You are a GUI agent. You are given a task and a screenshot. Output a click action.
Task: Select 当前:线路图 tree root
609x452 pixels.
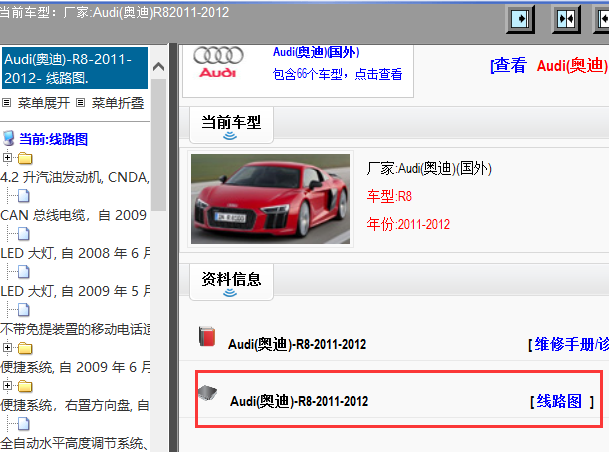click(54, 139)
